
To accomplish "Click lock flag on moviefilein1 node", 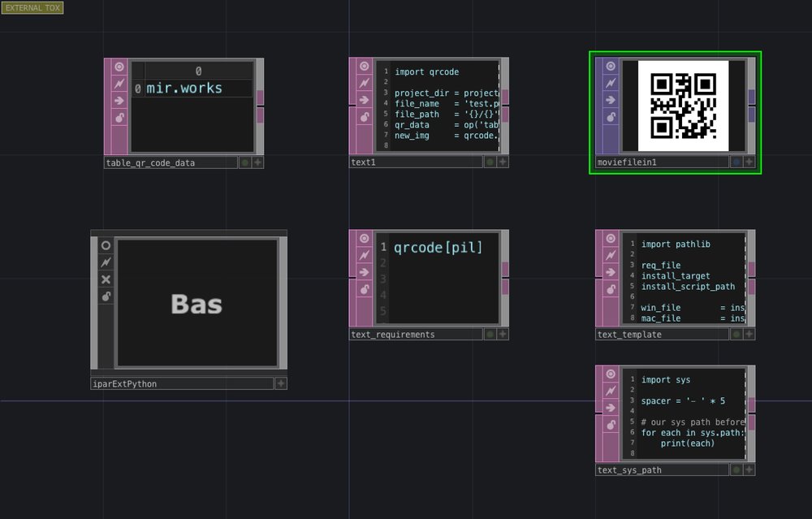I will [610, 118].
